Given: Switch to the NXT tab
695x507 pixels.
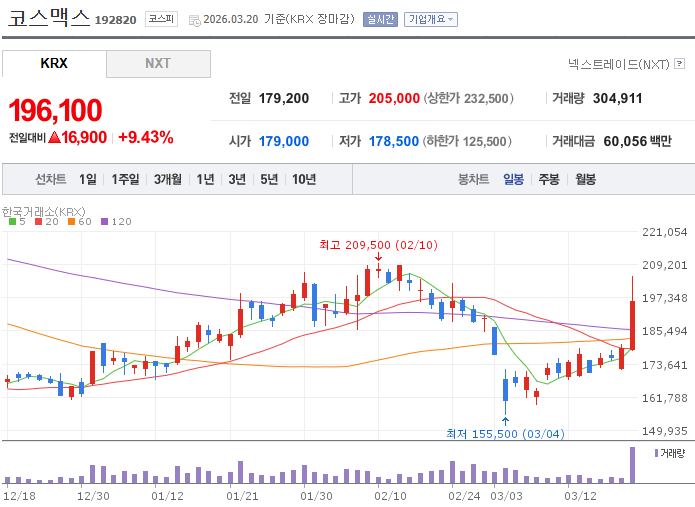Looking at the screenshot, I should point(158,63).
